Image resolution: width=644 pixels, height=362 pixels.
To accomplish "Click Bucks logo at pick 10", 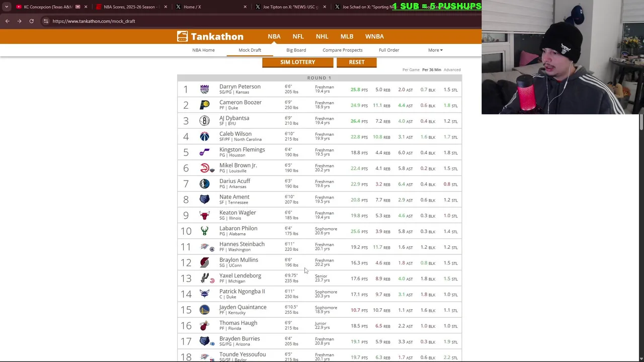I will (204, 231).
